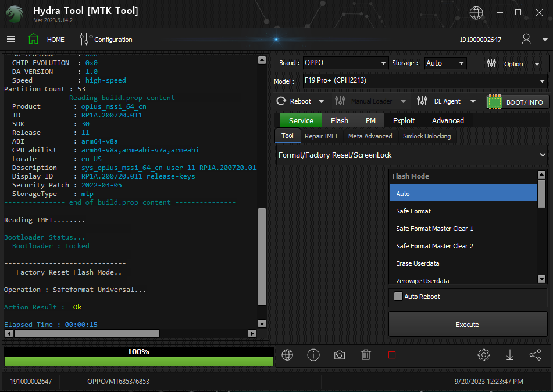Click the info circle icon
The image size is (553, 392).
click(x=313, y=355)
